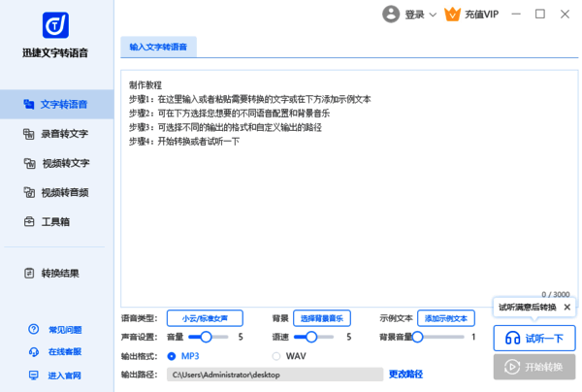Expand the 登录 dropdown arrow
582x392 pixels.
coord(433,15)
